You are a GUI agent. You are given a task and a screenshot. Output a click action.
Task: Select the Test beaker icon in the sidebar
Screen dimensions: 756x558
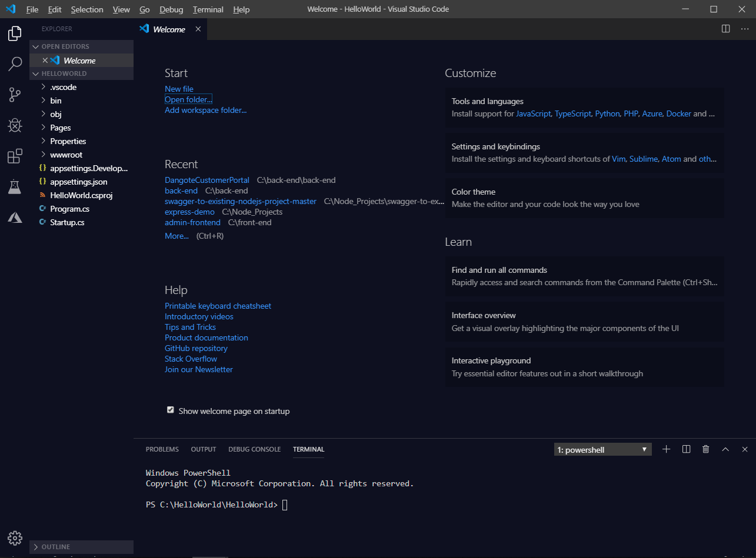pyautogui.click(x=14, y=186)
